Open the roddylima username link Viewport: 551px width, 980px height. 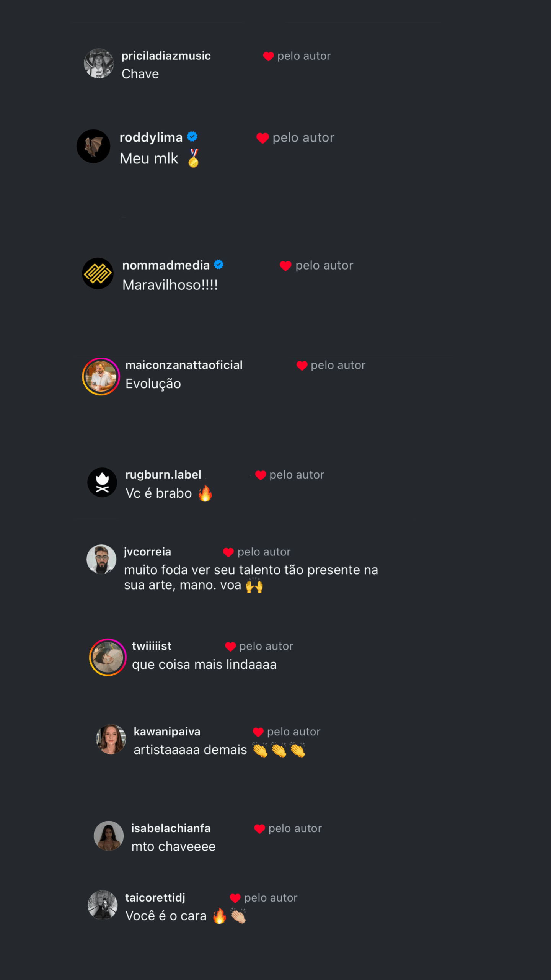(151, 137)
